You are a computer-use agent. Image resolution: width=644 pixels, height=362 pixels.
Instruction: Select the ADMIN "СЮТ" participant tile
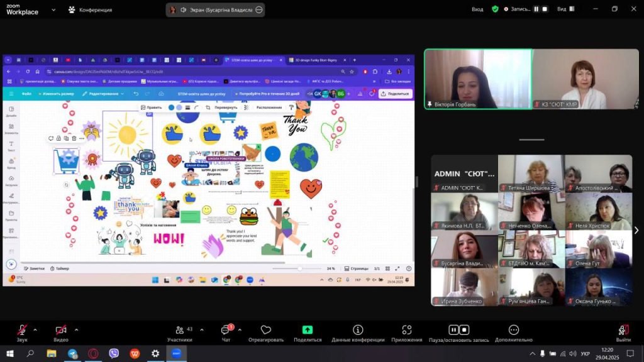[x=465, y=173]
